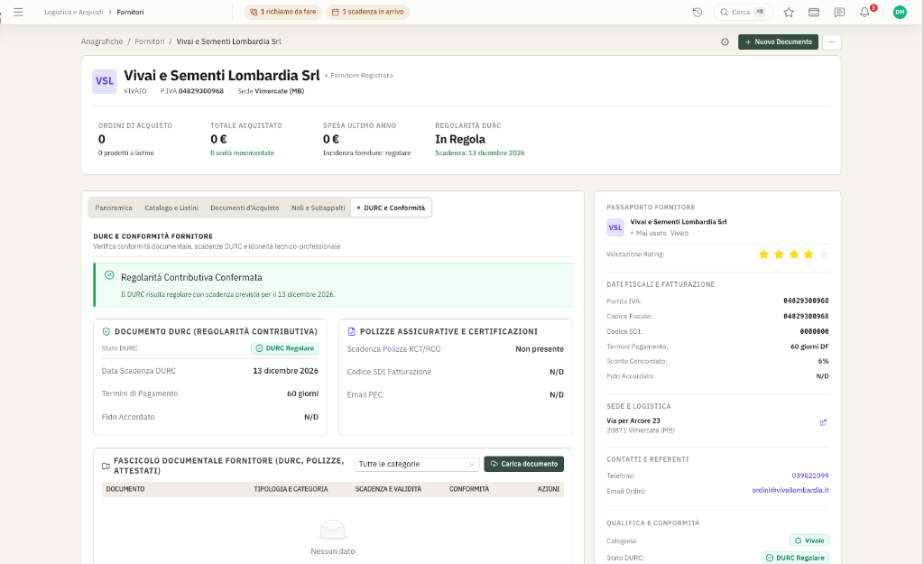924x564 pixels.
Task: Open the Catalogo e Listini tab
Action: 171,208
